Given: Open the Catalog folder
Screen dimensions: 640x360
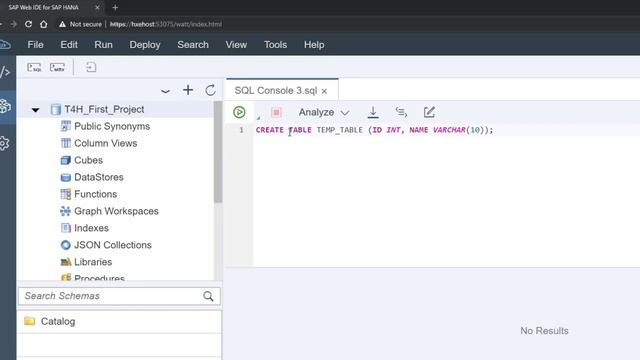Looking at the screenshot, I should pyautogui.click(x=58, y=322).
